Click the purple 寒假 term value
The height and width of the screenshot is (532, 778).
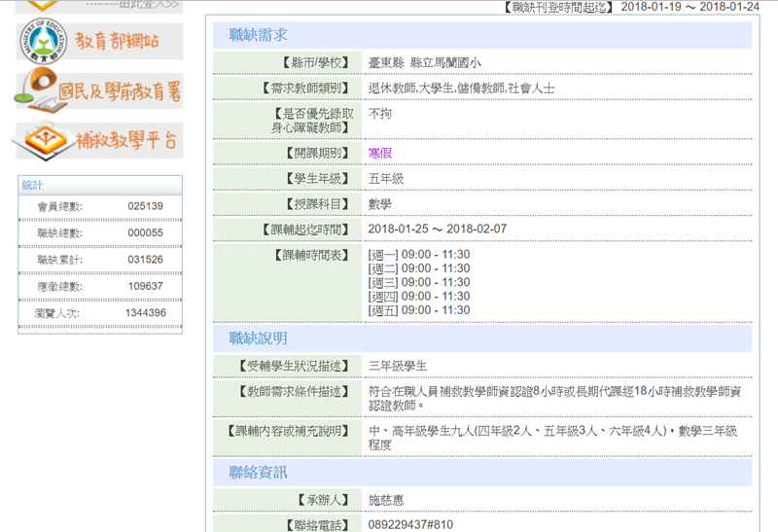[379, 153]
